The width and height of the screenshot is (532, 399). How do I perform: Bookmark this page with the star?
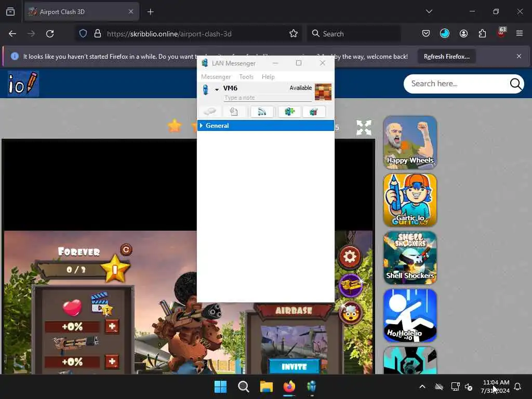[294, 34]
